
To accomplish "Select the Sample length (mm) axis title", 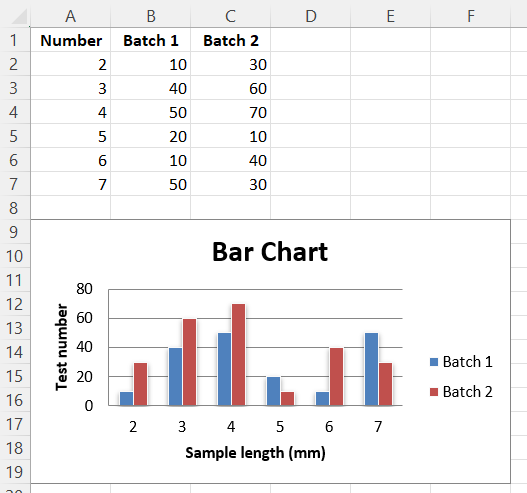I will pyautogui.click(x=255, y=453).
